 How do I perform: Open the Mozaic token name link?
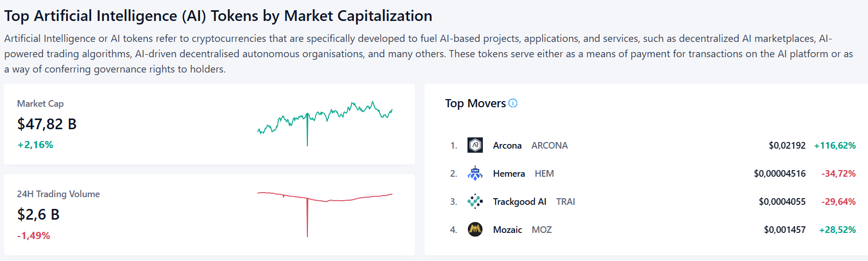click(x=507, y=230)
